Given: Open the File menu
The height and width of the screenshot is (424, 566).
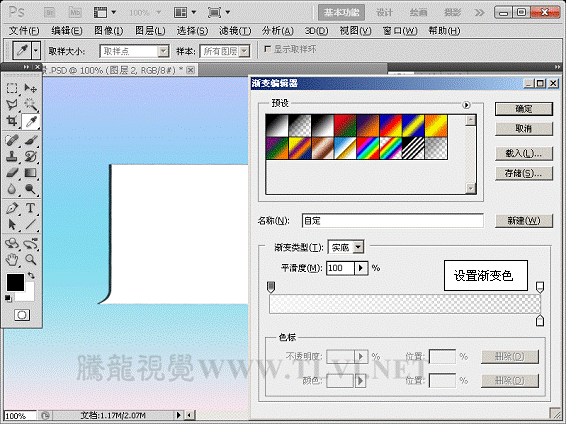Looking at the screenshot, I should [x=24, y=31].
